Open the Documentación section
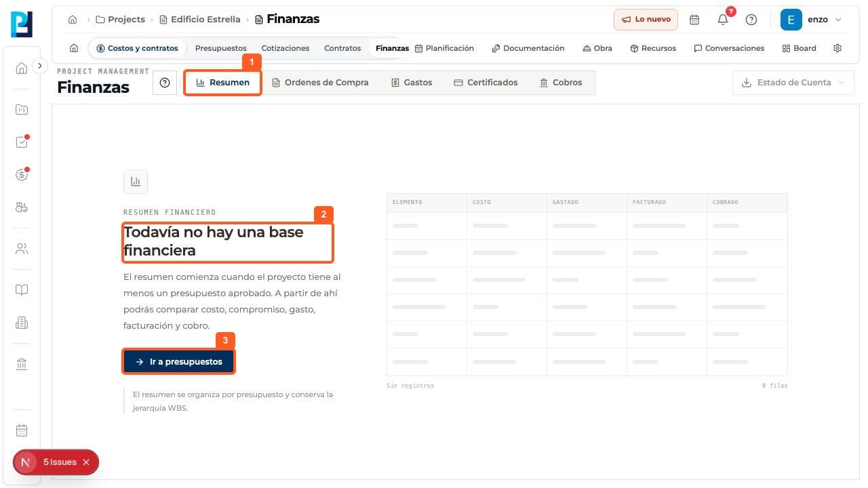868x488 pixels. point(528,48)
